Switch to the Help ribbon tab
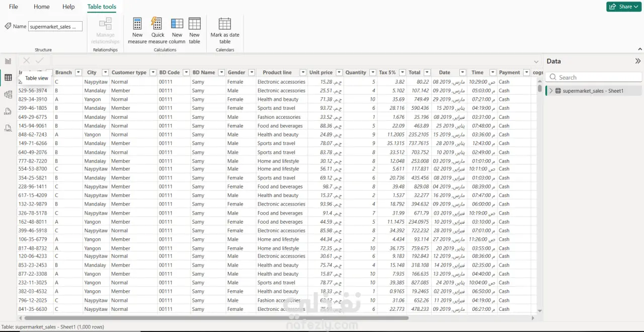This screenshot has height=332, width=644. pyautogui.click(x=68, y=7)
